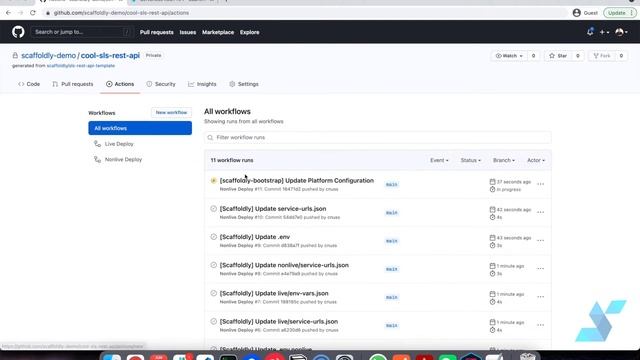Click main branch label on Platform Configuration run
Image resolution: width=640 pixels, height=360 pixels.
tap(391, 184)
